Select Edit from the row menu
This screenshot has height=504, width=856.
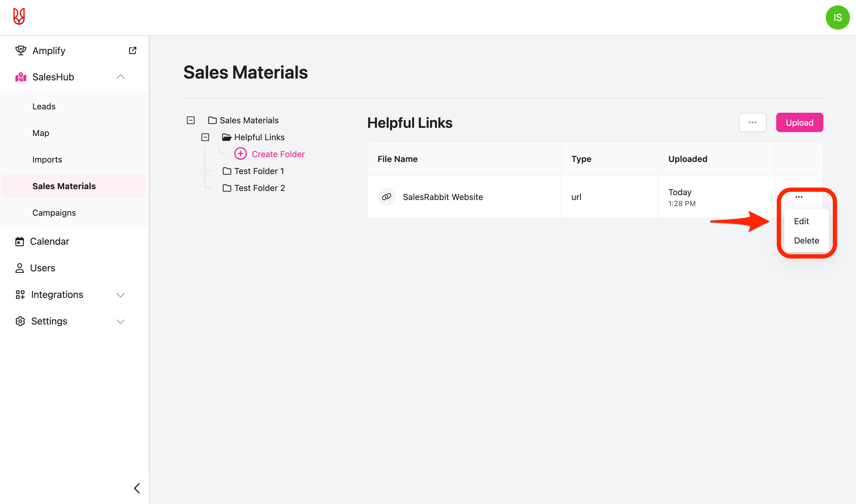(801, 221)
